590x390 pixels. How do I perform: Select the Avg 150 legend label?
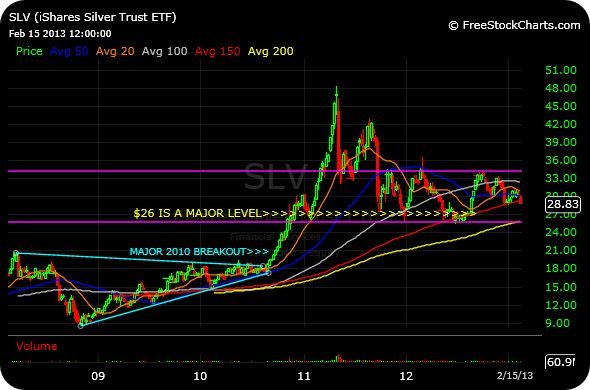pyautogui.click(x=217, y=51)
